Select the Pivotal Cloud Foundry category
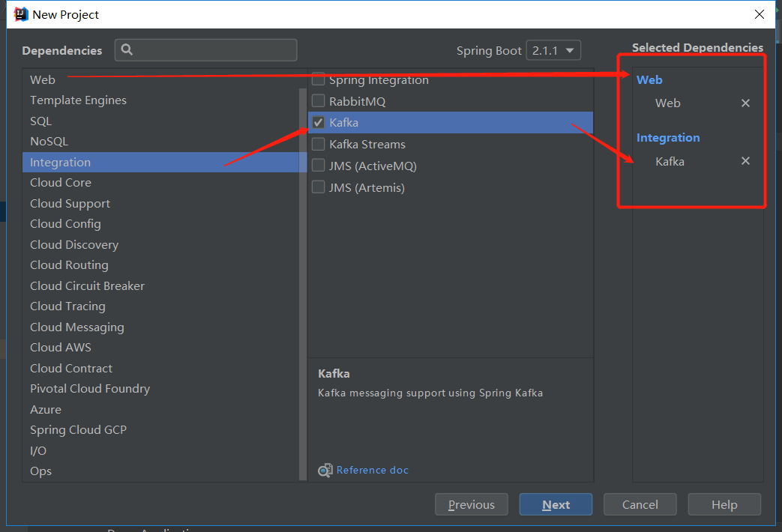This screenshot has width=782, height=532. [160, 389]
